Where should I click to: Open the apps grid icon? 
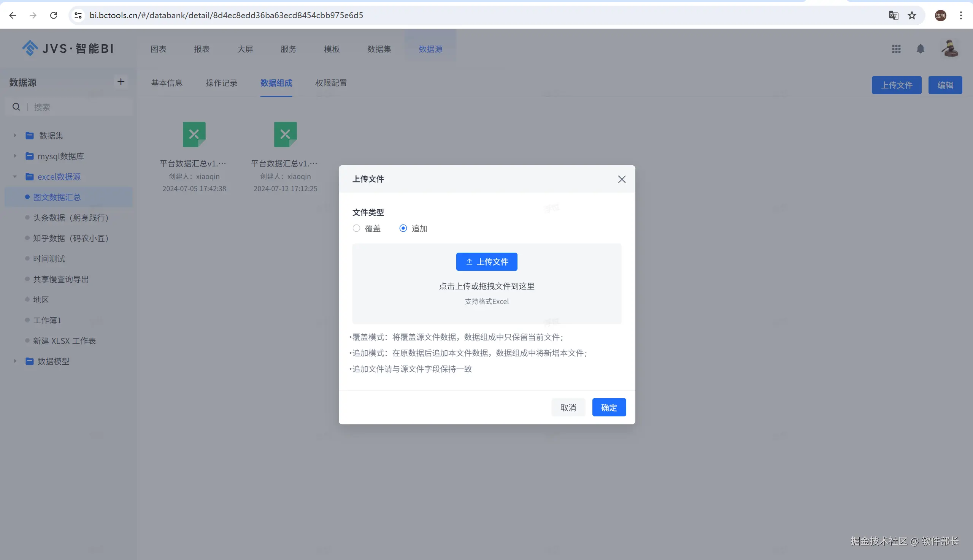click(x=896, y=49)
